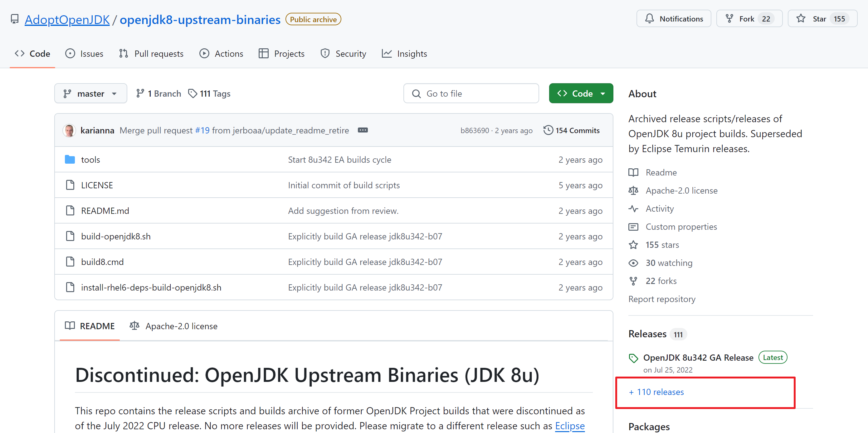868x433 pixels.
Task: Click the Notifications bell button
Action: (673, 19)
